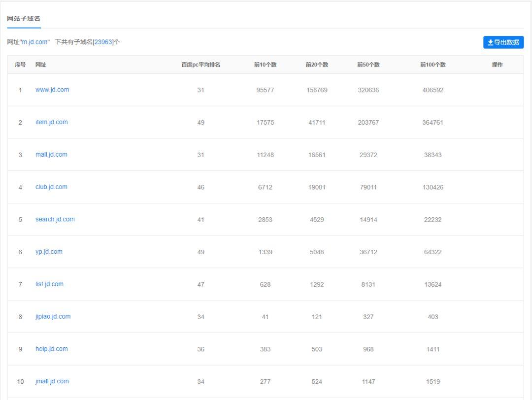532x400 pixels.
Task: Select the value 95577 in www.jd.com row
Action: [266, 90]
